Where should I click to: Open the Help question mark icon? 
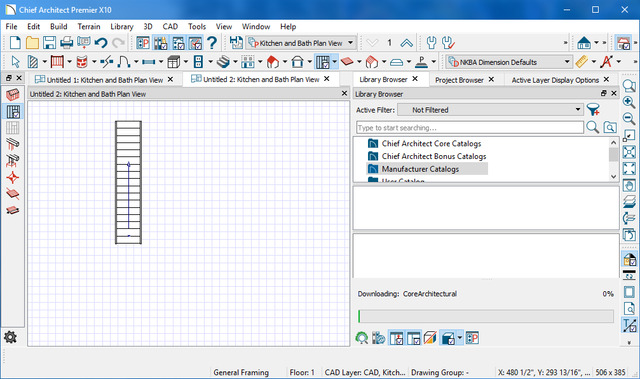coord(211,43)
